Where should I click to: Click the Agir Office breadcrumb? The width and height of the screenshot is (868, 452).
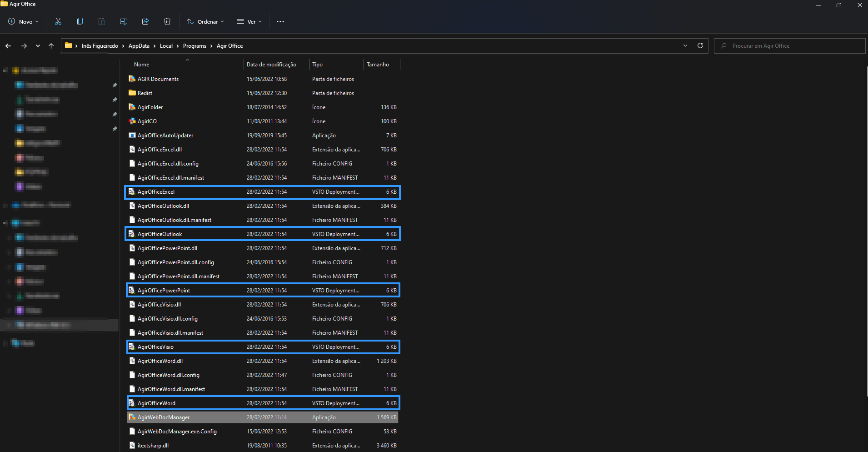tap(229, 46)
